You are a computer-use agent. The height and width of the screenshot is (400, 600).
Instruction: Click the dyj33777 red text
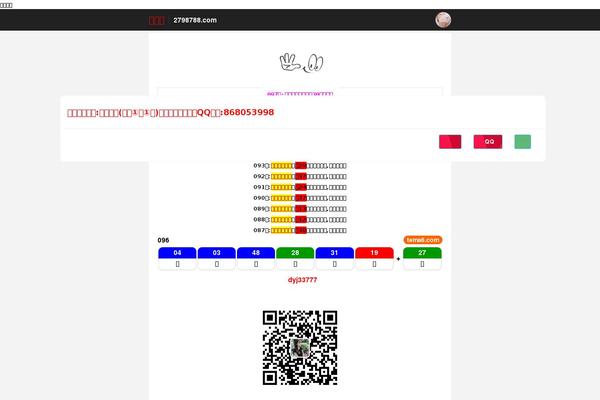(x=302, y=280)
